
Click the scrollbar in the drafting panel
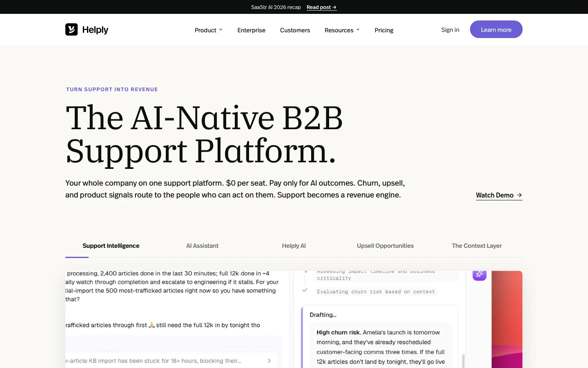click(x=463, y=361)
